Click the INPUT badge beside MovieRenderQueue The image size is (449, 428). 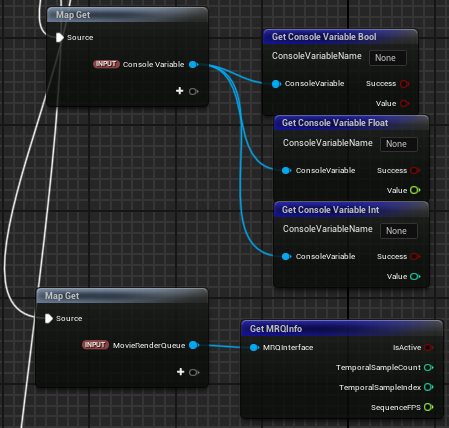point(95,345)
